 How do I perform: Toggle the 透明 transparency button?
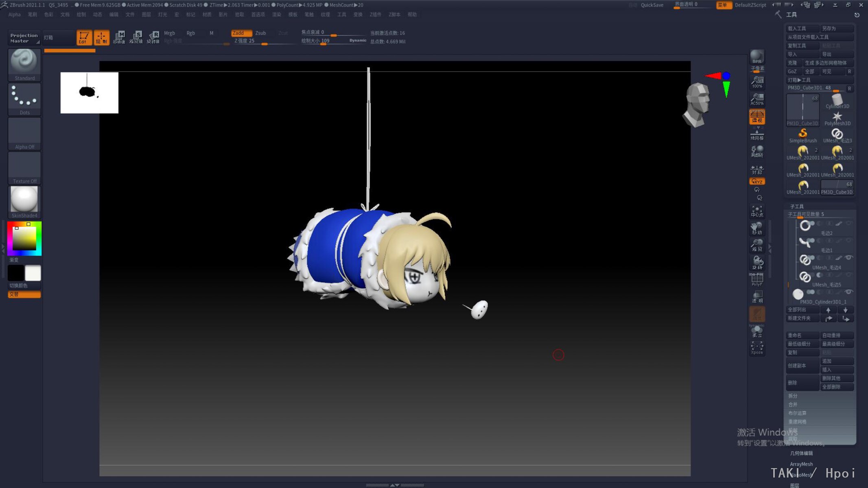click(757, 297)
